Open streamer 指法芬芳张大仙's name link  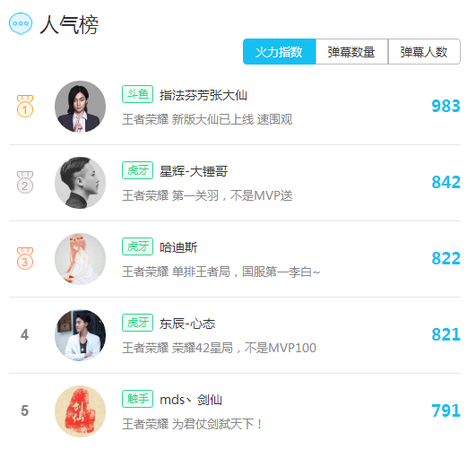(203, 95)
